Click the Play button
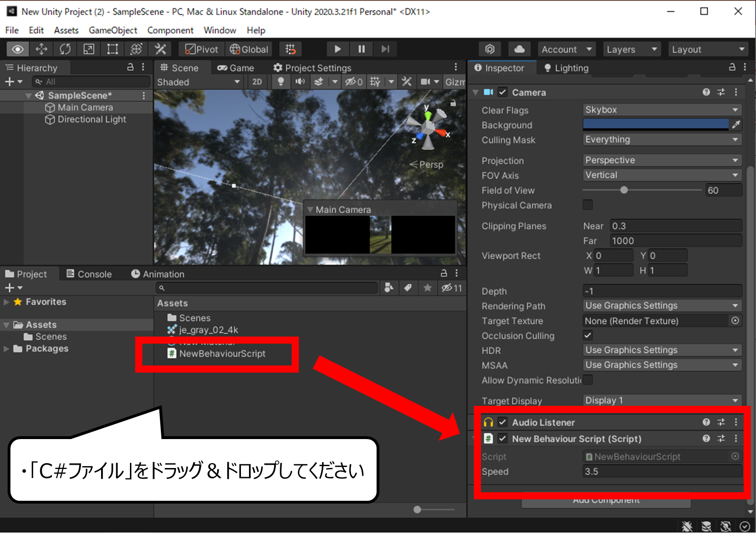The width and height of the screenshot is (756, 534). 337,49
